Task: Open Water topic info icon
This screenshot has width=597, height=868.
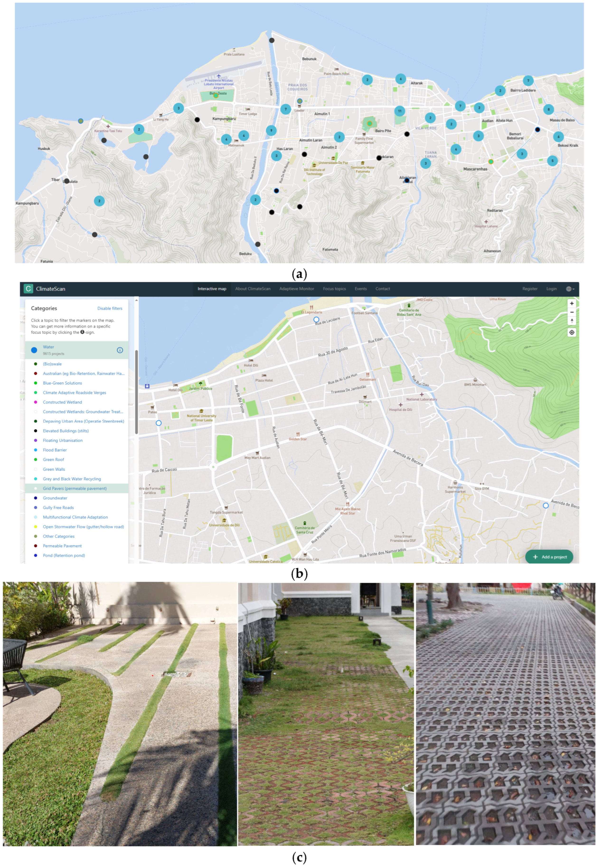Action: coord(120,350)
